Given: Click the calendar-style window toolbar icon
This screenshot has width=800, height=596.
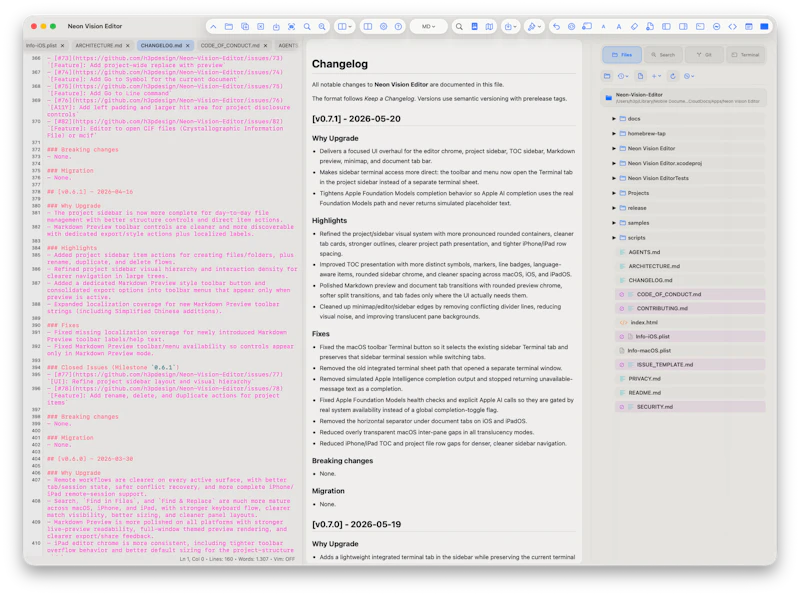Looking at the screenshot, I should (x=748, y=27).
